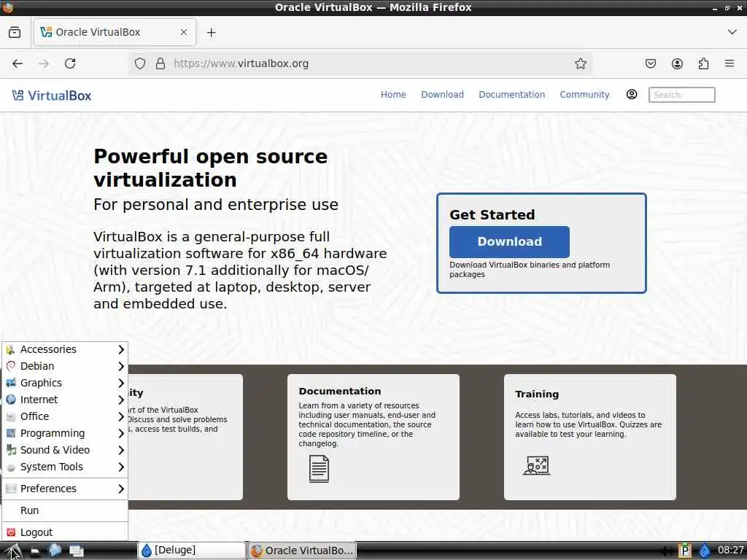This screenshot has width=747, height=560.
Task: Click the clock showing 08:27
Action: click(x=730, y=551)
